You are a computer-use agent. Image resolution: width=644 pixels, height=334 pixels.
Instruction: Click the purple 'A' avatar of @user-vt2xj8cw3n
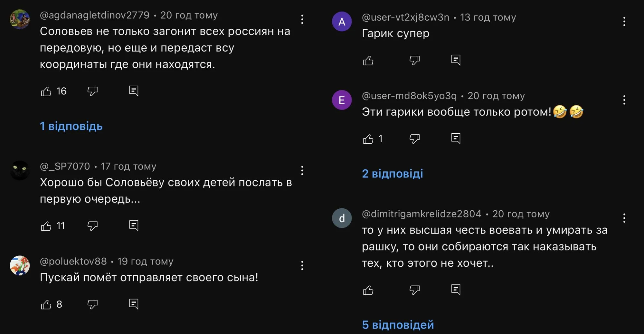coord(342,22)
